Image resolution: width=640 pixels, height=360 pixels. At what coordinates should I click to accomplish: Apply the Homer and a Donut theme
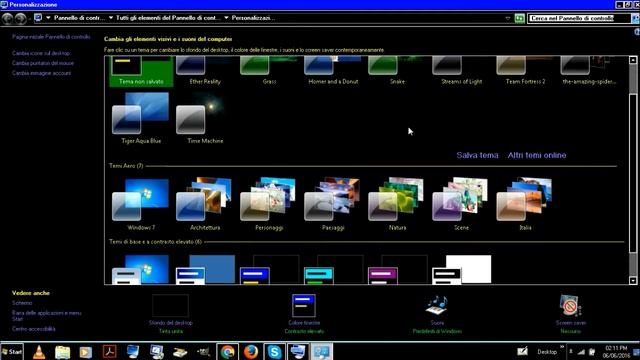333,71
